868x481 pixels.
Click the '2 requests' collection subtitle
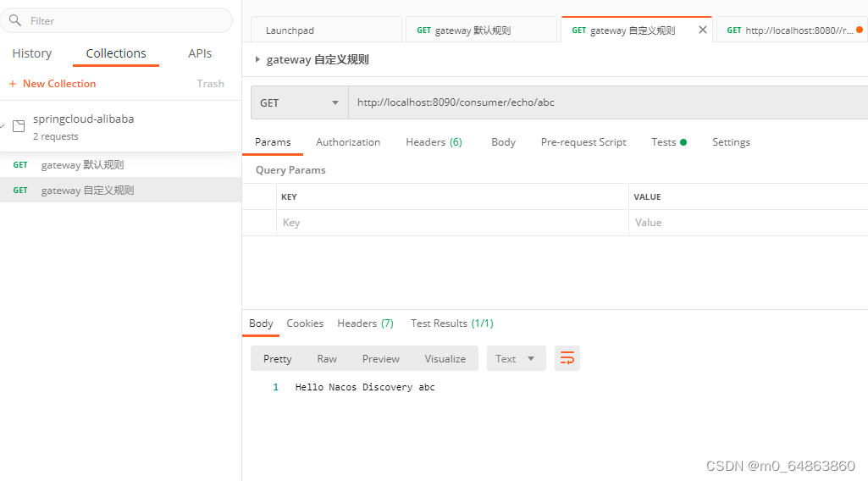[x=55, y=136]
